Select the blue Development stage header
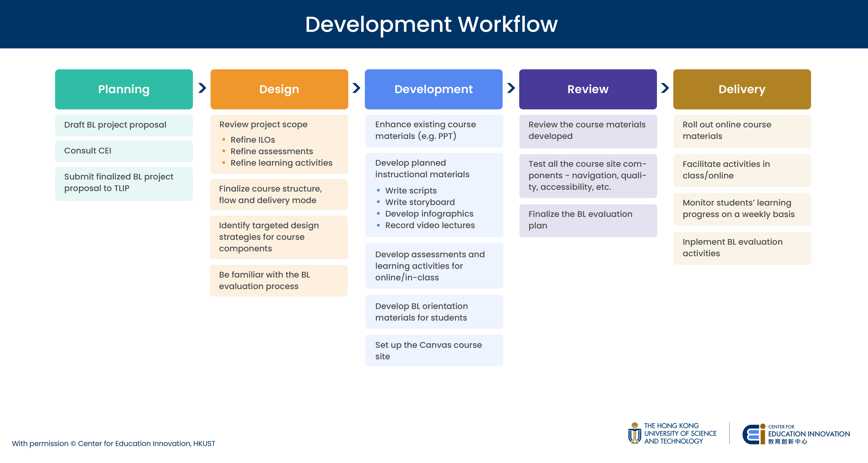The height and width of the screenshot is (463, 868). 434,89
